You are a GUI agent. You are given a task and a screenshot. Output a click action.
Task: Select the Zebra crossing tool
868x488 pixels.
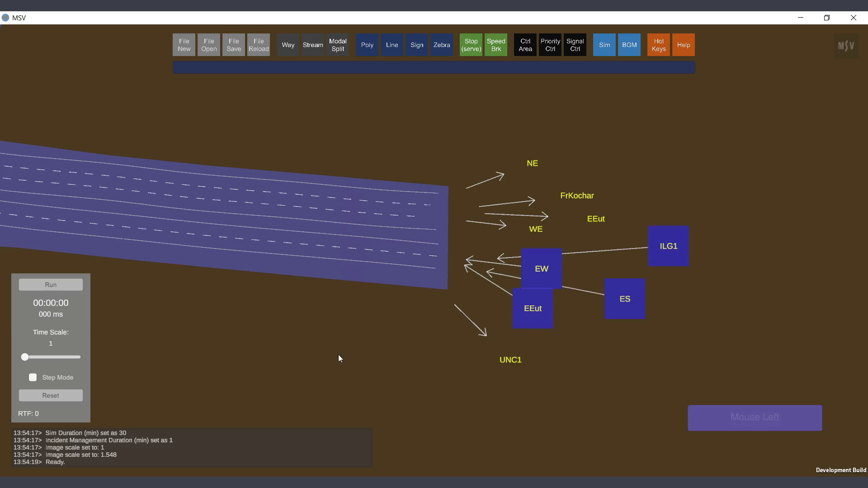pyautogui.click(x=442, y=45)
